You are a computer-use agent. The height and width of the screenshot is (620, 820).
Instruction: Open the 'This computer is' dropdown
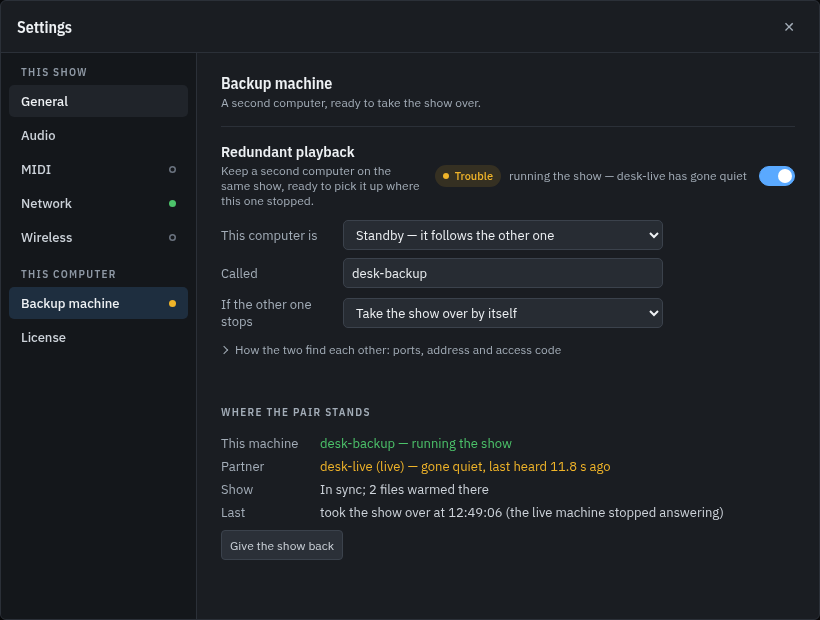(503, 235)
